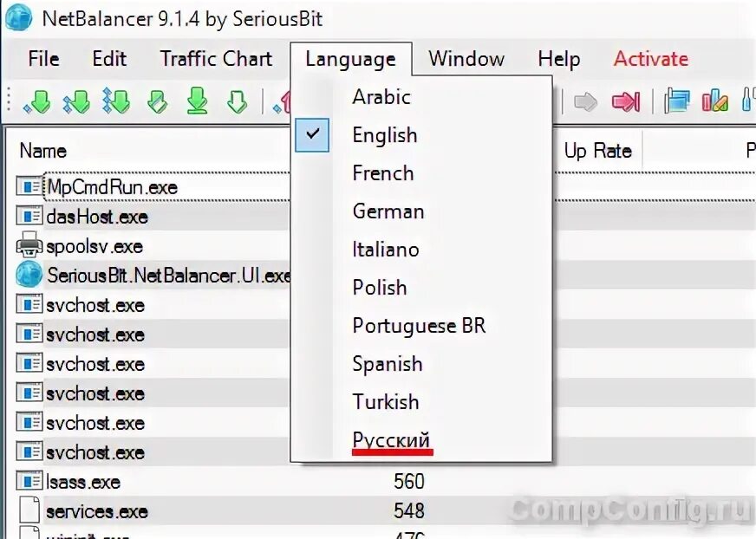Click globe icon of SeriousBit.NetBalancer.UI.exe
The height and width of the screenshot is (539, 756).
tap(29, 275)
